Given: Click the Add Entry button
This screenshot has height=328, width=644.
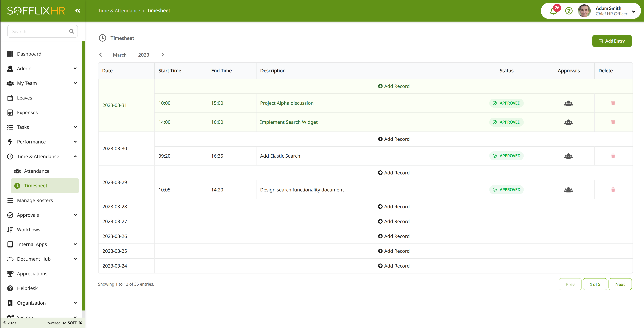Looking at the screenshot, I should coord(612,41).
